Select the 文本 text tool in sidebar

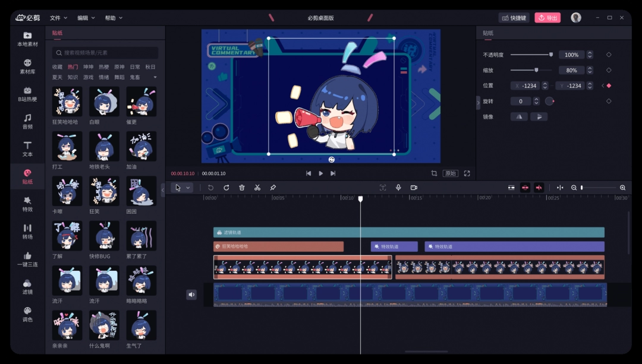tap(27, 148)
